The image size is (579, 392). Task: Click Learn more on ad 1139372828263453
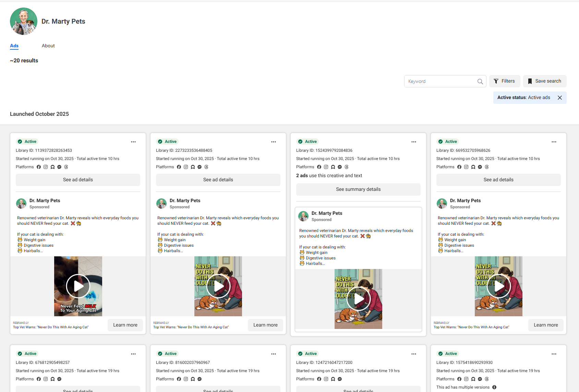pos(125,325)
